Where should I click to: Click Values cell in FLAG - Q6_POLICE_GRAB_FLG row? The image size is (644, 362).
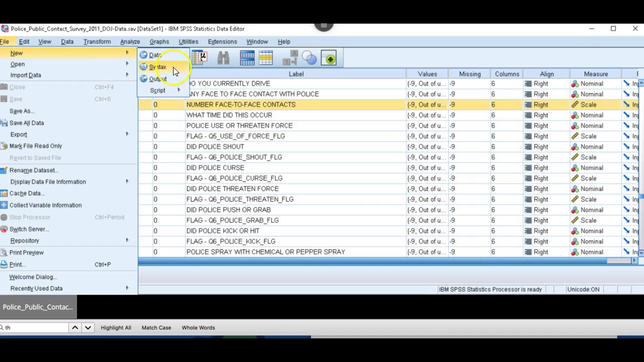pyautogui.click(x=427, y=220)
